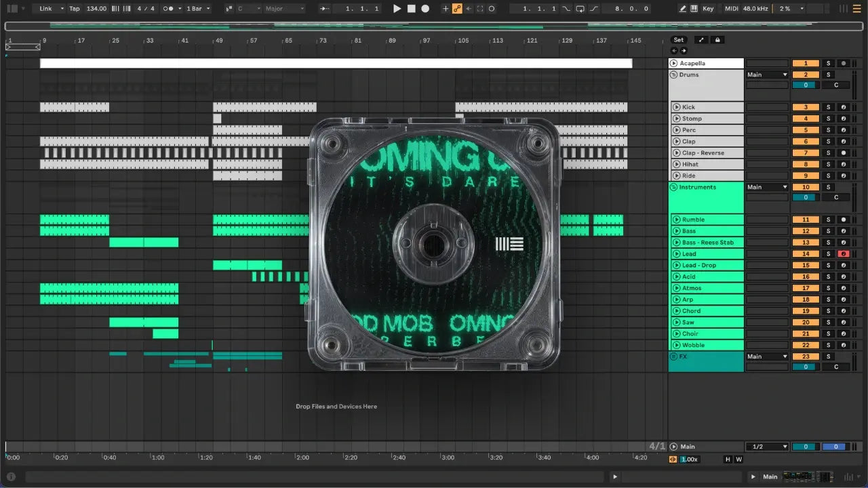Click the 4 / 4 time signature field

pos(144,9)
